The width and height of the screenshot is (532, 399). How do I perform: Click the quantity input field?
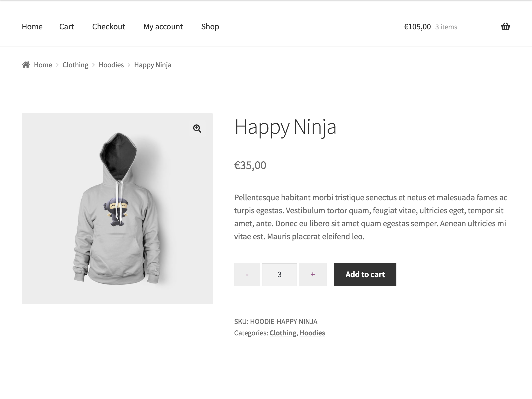[x=280, y=275]
